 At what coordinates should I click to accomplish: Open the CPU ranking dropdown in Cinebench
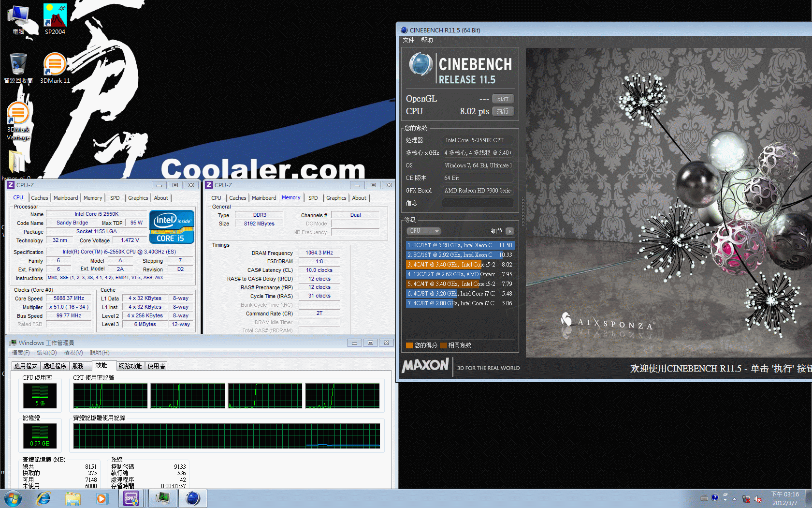pyautogui.click(x=423, y=231)
